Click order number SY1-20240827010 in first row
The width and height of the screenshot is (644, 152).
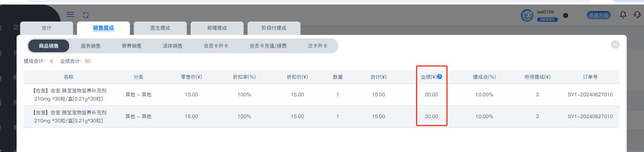coord(590,95)
